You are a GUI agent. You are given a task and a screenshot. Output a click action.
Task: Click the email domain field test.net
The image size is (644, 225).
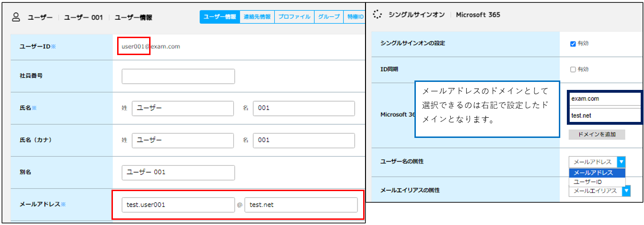301,205
